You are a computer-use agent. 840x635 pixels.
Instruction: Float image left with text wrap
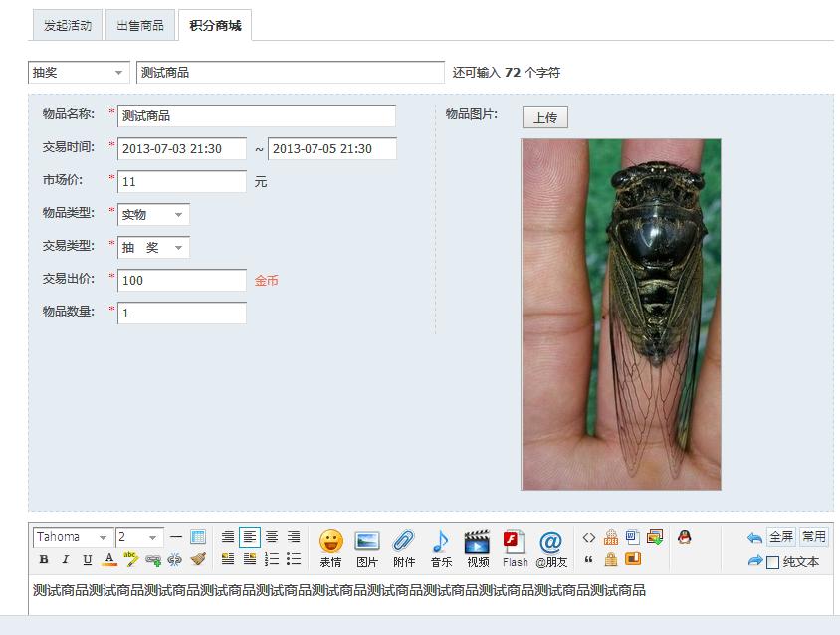click(228, 559)
